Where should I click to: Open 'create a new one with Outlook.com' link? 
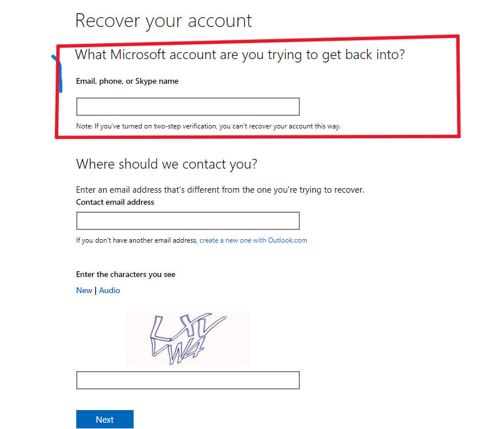coord(253,240)
